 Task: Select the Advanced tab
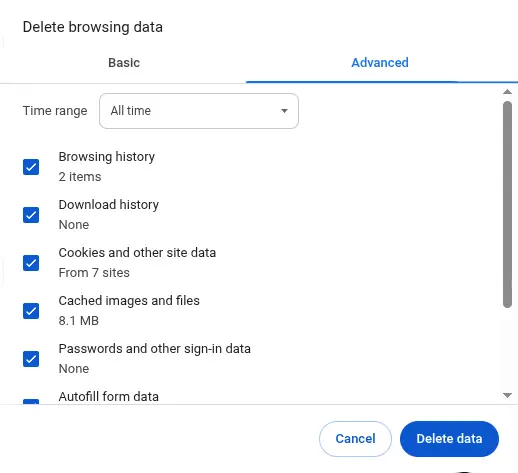(380, 63)
